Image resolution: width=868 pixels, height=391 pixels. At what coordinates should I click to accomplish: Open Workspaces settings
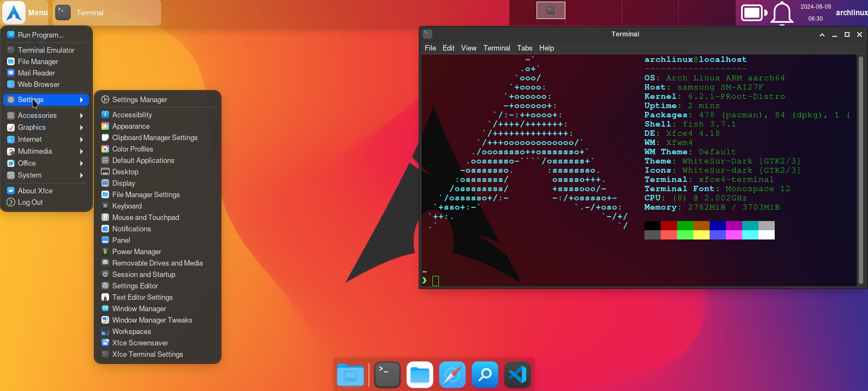coord(157,331)
